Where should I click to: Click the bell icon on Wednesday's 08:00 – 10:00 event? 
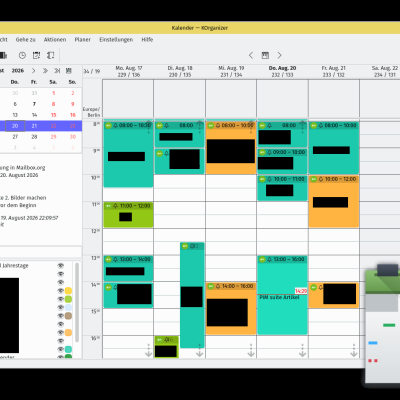pos(218,126)
